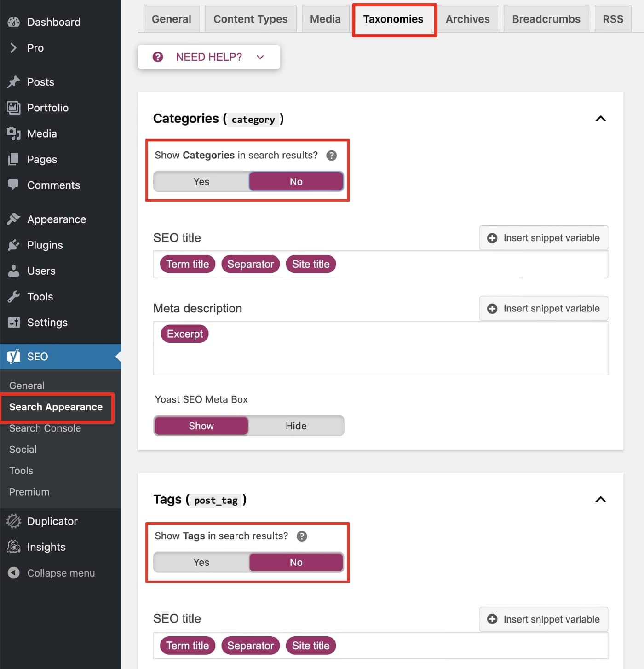Click the Comments speech bubble icon

tap(14, 185)
